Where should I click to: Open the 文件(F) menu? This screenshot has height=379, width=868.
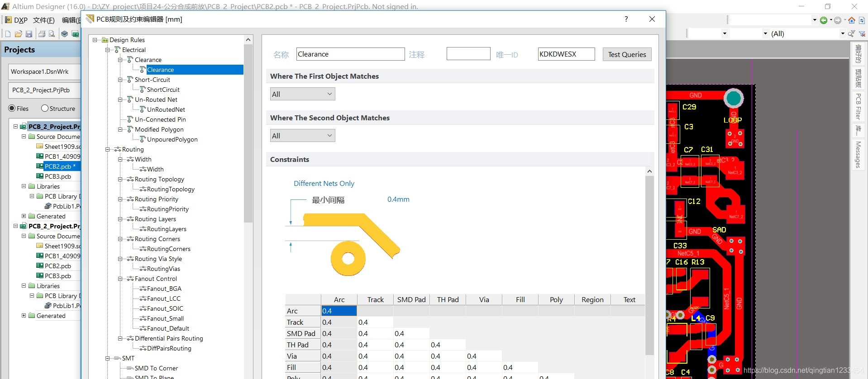tap(44, 20)
